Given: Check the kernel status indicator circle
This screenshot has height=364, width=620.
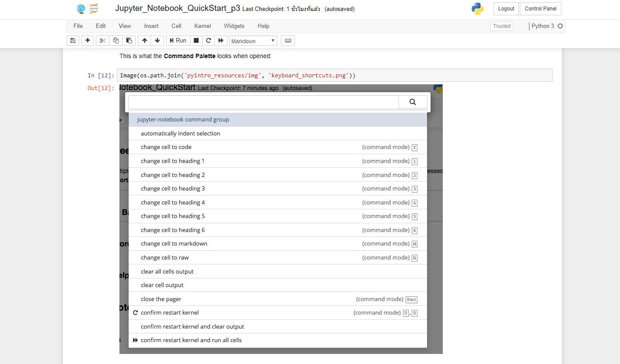Looking at the screenshot, I should (x=559, y=26).
